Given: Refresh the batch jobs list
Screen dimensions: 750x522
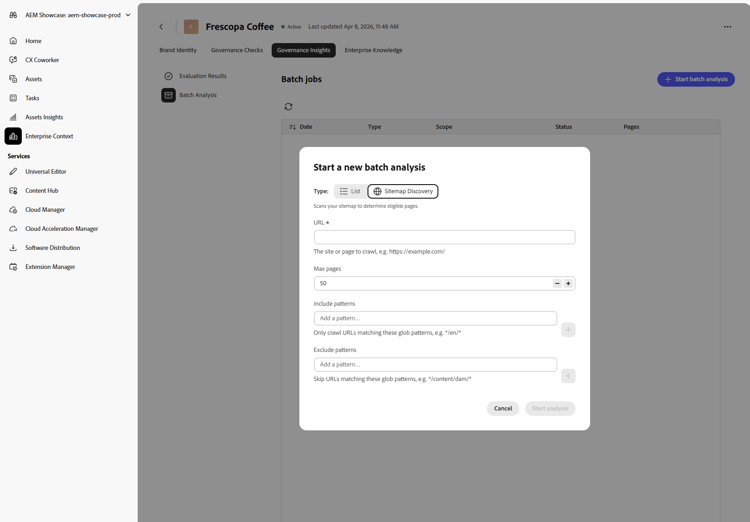Looking at the screenshot, I should (x=288, y=107).
